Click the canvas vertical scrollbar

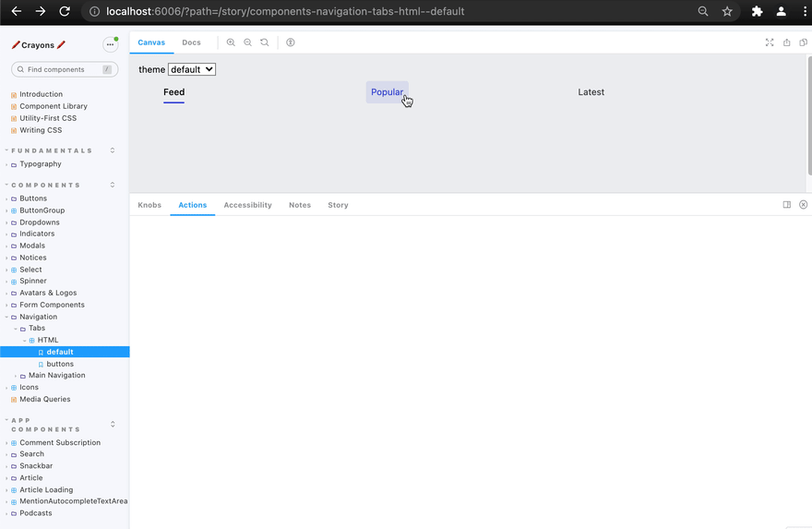click(x=809, y=115)
